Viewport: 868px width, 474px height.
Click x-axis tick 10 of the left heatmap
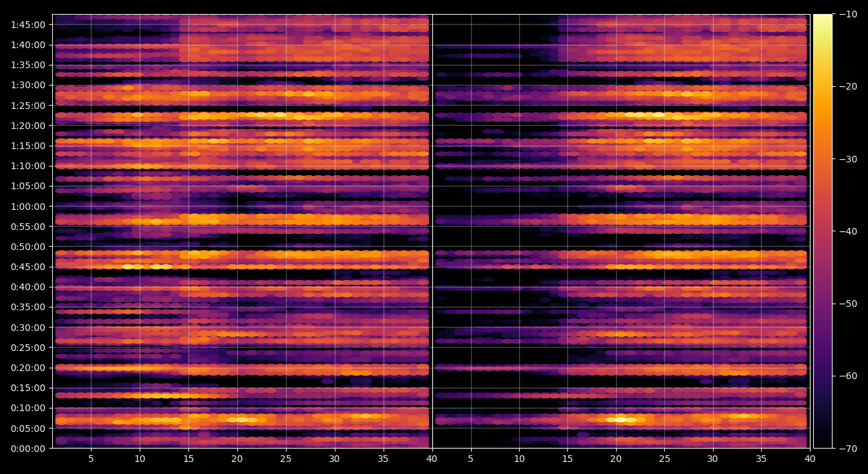140,459
